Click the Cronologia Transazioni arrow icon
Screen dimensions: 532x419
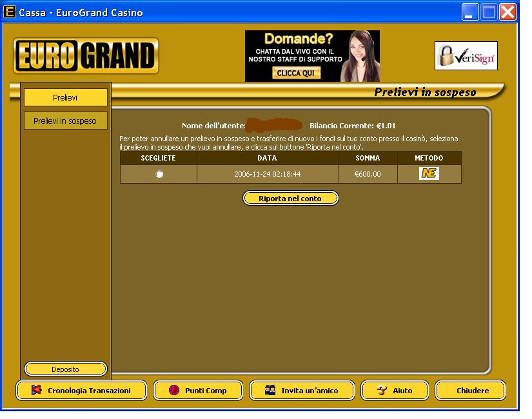[x=37, y=390]
